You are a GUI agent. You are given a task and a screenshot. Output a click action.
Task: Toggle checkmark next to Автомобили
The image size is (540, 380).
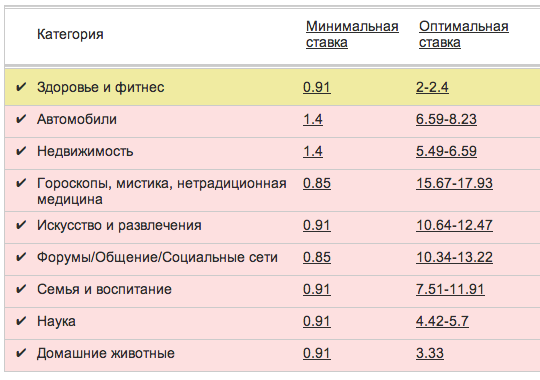point(21,119)
